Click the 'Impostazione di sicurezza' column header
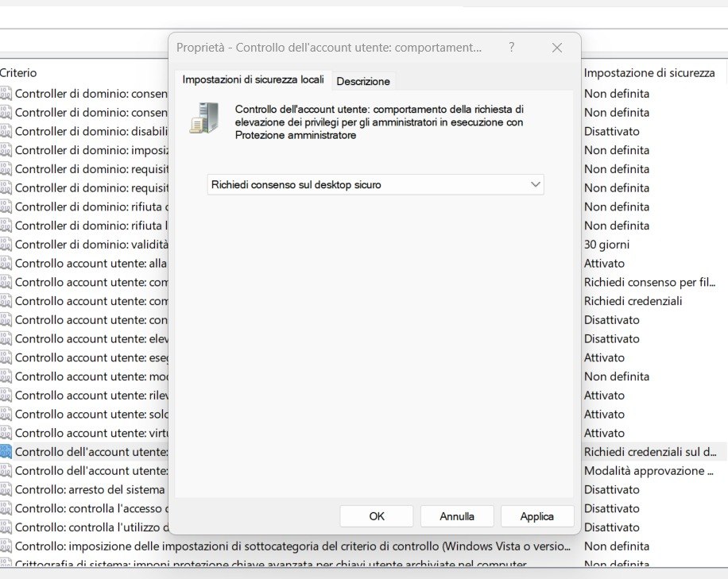728x579 pixels. [649, 72]
